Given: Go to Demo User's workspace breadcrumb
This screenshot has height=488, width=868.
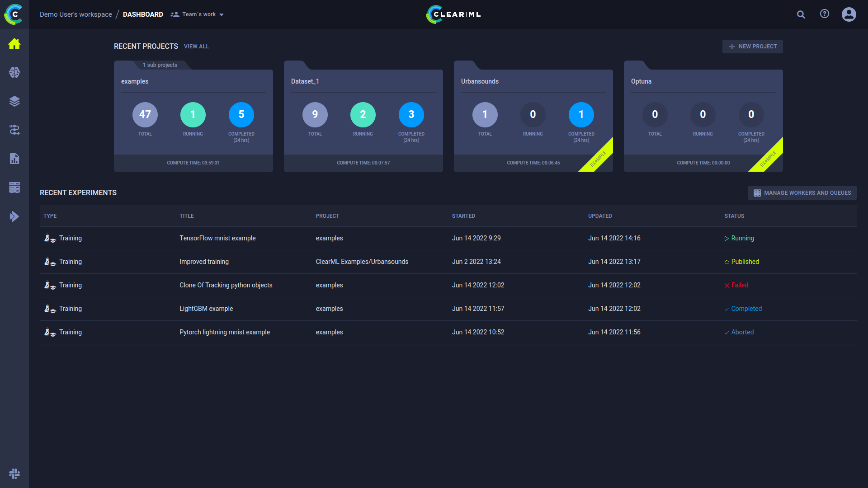Looking at the screenshot, I should tap(75, 14).
